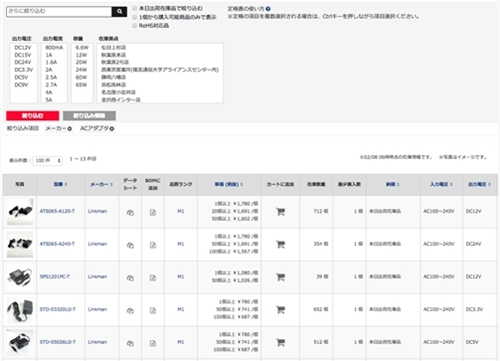This screenshot has width=500, height=361.
Task: Click the gray filter reset button
Action: pos(89,116)
